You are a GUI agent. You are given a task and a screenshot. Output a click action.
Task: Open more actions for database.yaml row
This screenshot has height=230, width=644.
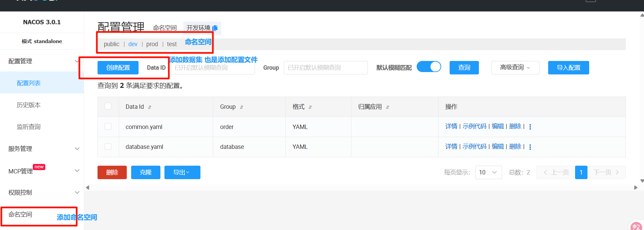(x=530, y=147)
